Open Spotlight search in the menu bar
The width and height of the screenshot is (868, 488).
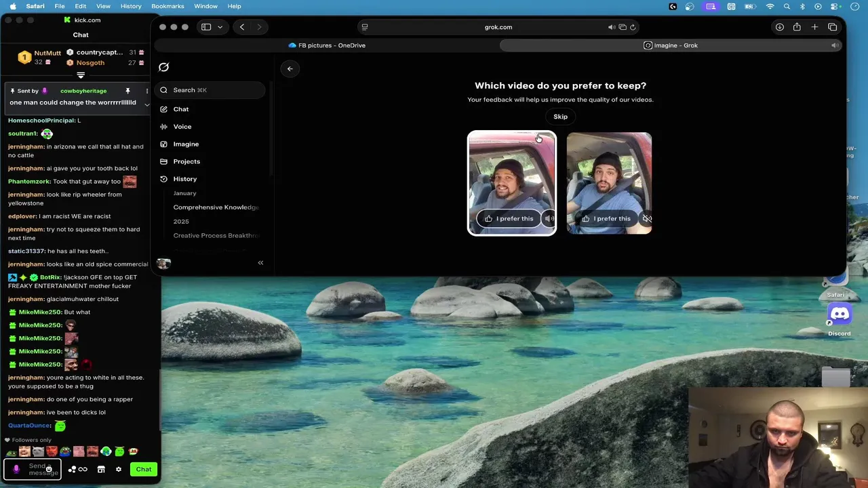pyautogui.click(x=787, y=6)
